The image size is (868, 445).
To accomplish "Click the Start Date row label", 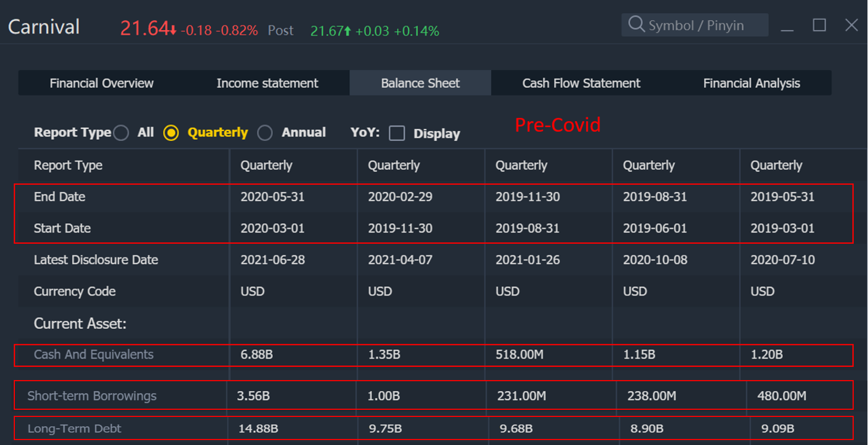I will (62, 228).
